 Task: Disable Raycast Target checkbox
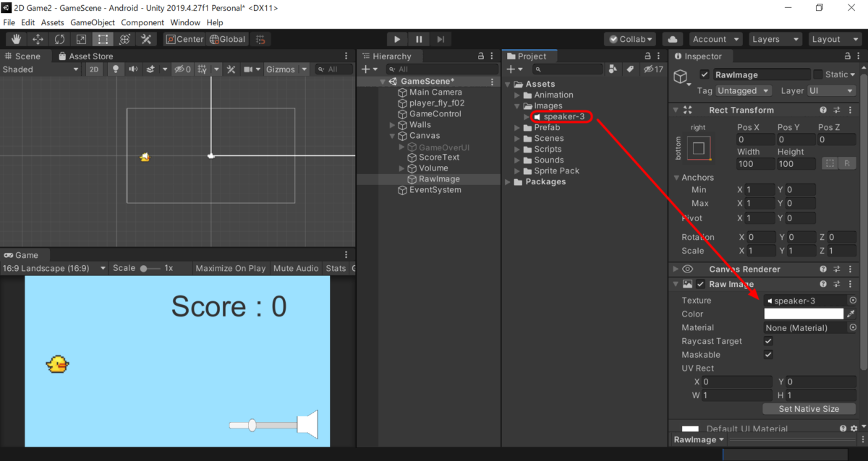[768, 341]
